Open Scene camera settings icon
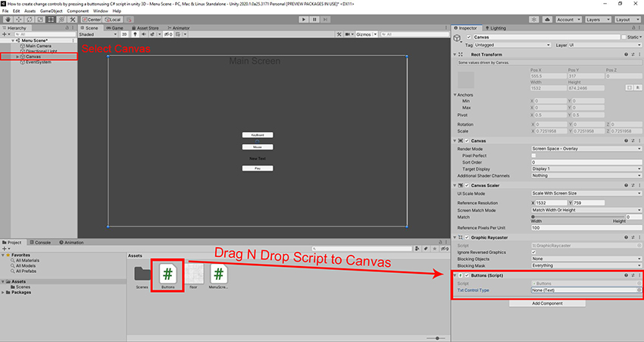 [x=349, y=35]
